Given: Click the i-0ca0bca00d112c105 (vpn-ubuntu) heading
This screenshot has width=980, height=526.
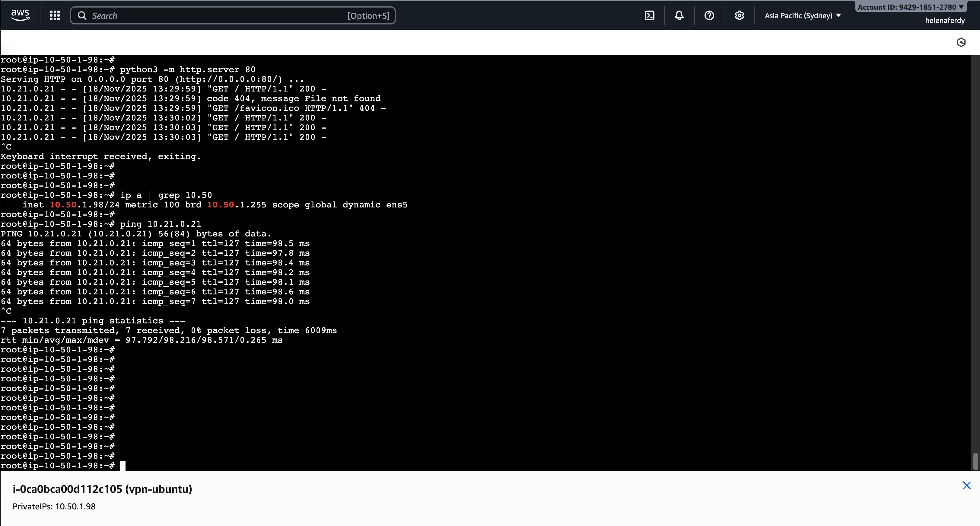Looking at the screenshot, I should click(x=102, y=489).
